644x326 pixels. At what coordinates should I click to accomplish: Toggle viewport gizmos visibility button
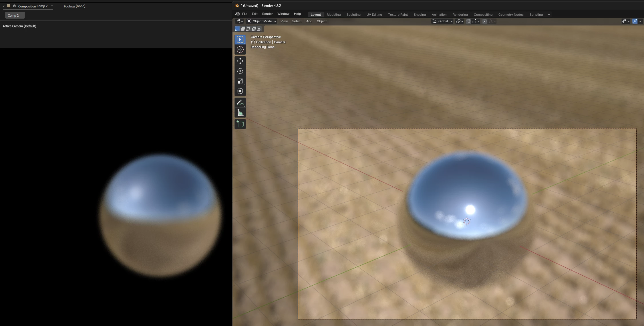click(635, 21)
